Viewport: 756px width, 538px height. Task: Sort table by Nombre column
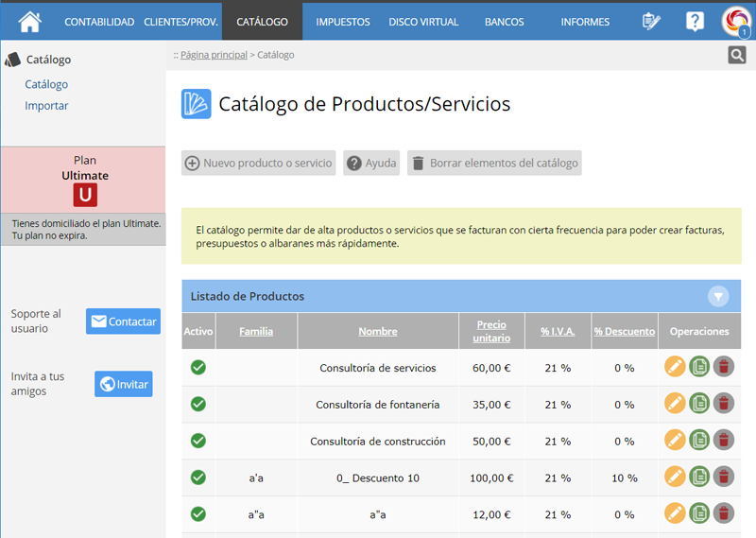tap(378, 332)
